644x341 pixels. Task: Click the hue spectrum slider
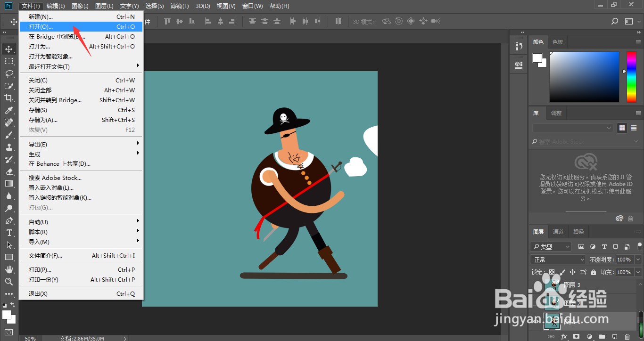tap(631, 77)
